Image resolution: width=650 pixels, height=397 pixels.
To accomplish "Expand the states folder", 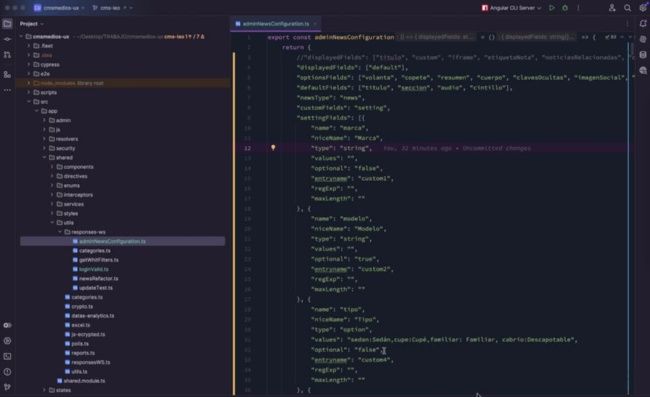I will click(x=44, y=390).
